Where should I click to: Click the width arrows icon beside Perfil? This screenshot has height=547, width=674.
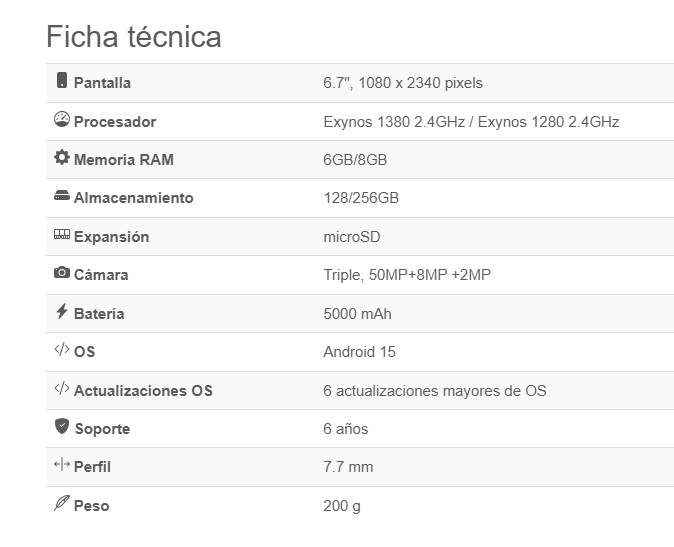tap(62, 464)
